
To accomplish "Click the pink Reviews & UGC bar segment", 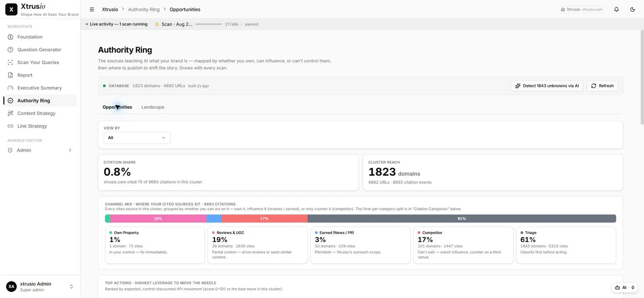I will 158,219.
